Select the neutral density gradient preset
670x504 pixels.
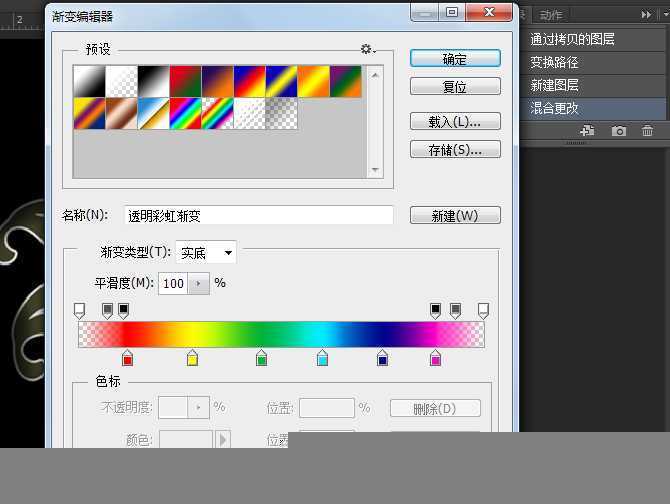pos(282,113)
